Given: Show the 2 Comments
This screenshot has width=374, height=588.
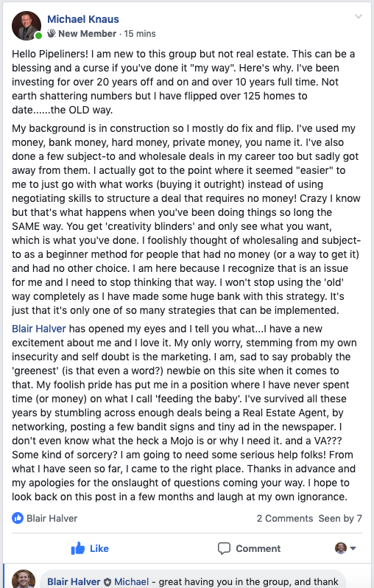Looking at the screenshot, I should (285, 518).
